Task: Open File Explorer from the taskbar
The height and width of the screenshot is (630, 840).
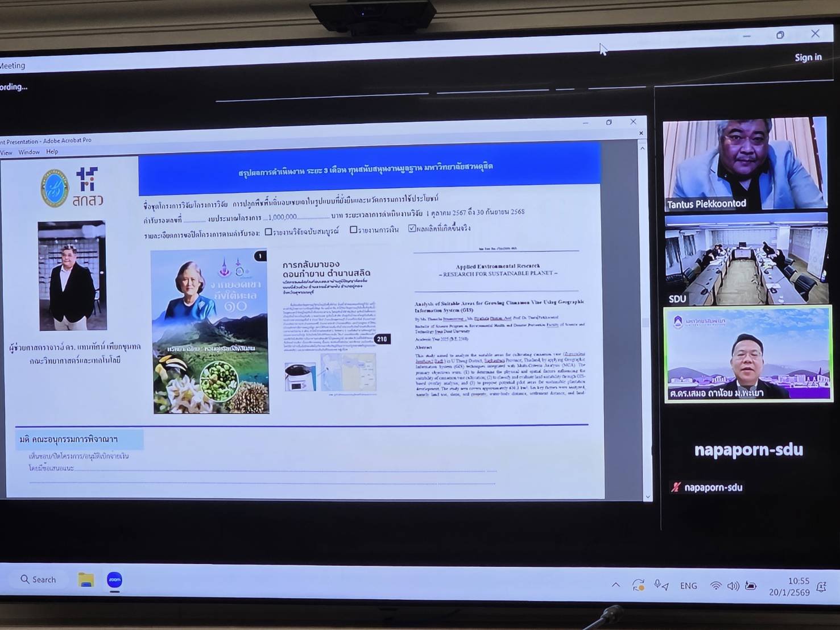Action: point(86,580)
